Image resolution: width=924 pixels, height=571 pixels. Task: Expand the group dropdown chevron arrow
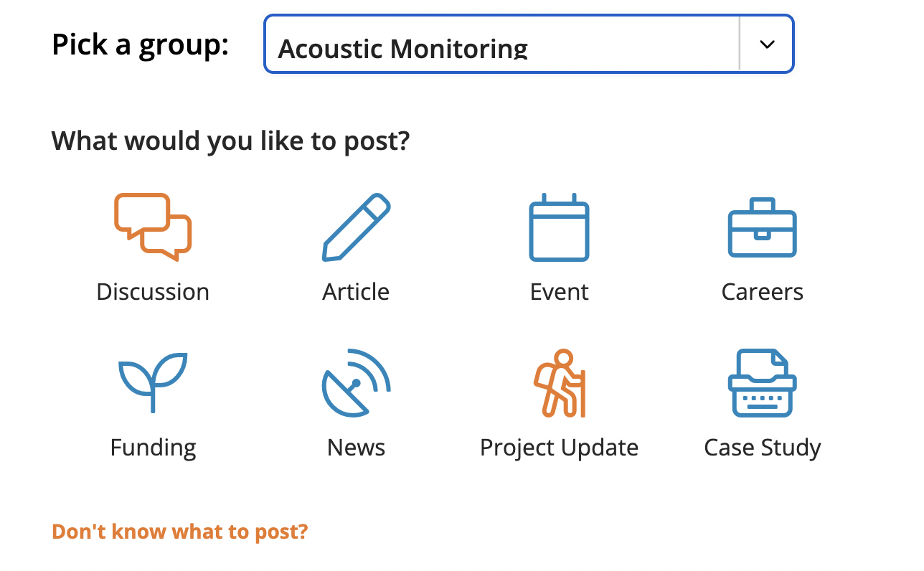767,44
